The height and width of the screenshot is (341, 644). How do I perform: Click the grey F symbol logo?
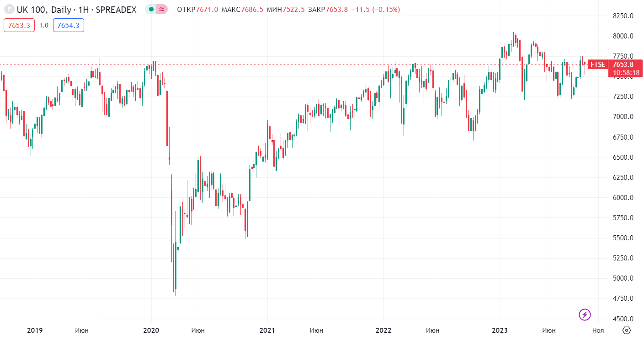click(x=9, y=10)
